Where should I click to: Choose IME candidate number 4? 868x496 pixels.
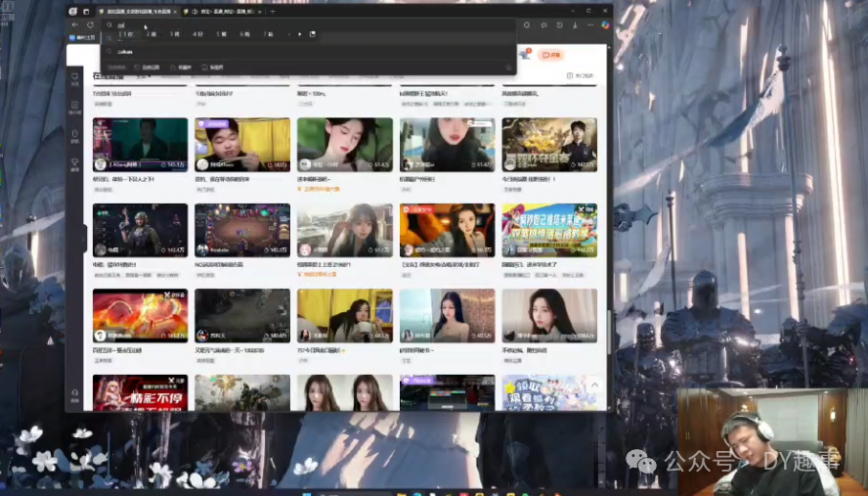click(197, 34)
